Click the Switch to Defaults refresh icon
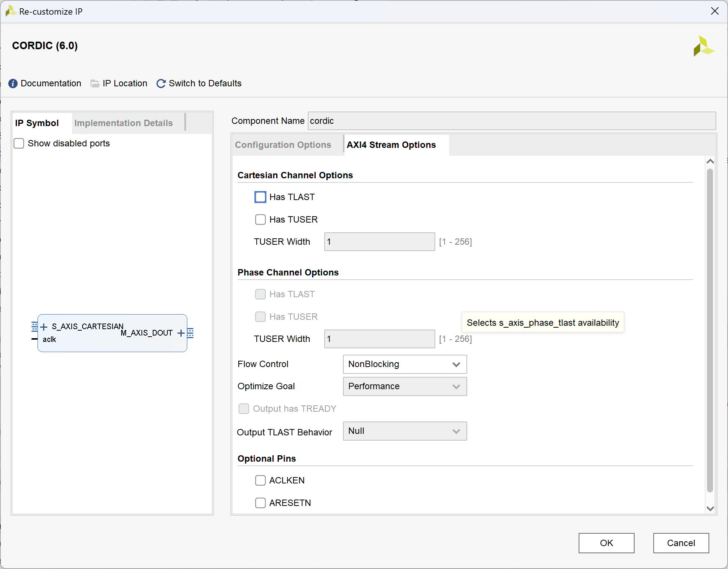 [x=161, y=83]
